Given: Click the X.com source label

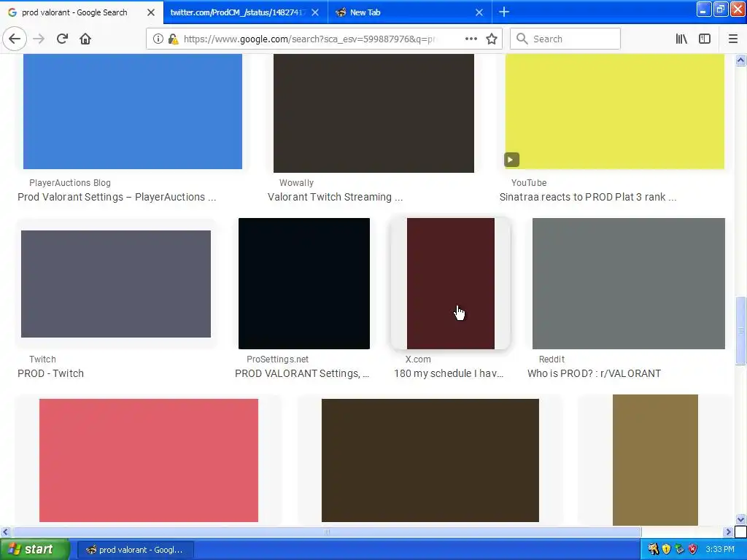Looking at the screenshot, I should (418, 359).
